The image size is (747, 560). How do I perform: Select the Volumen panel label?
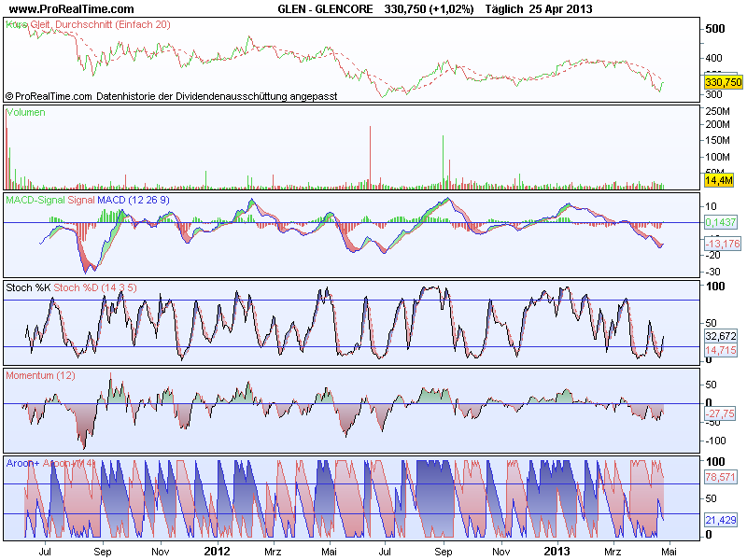click(26, 112)
